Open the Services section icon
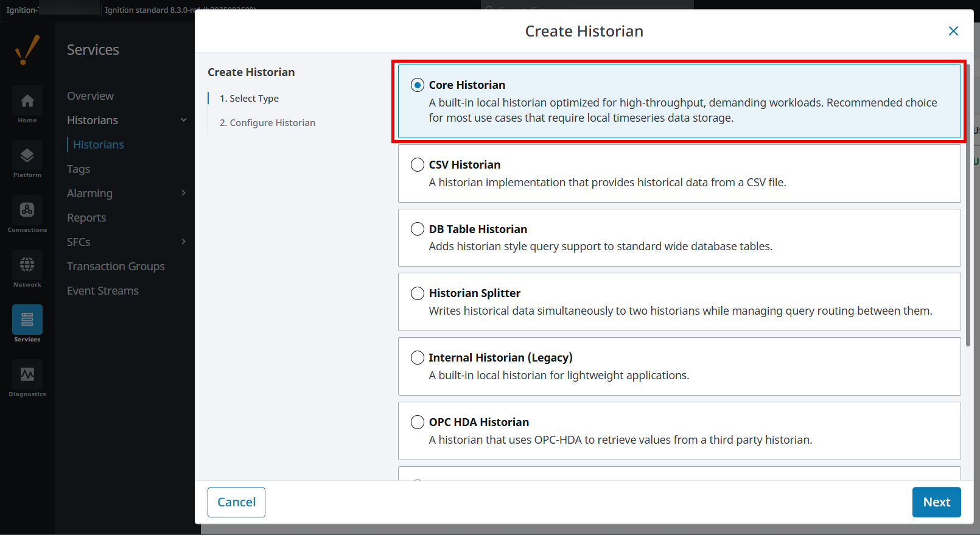The image size is (980, 535). 27,320
